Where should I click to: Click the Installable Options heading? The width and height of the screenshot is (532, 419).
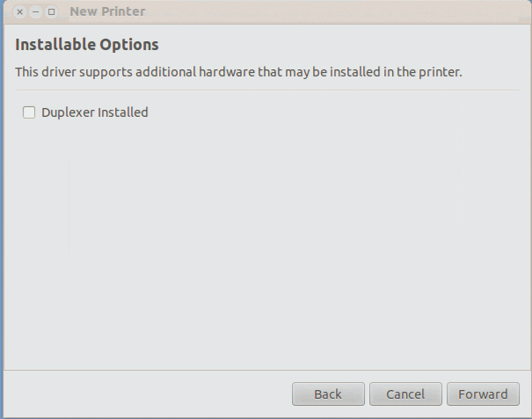coord(87,44)
